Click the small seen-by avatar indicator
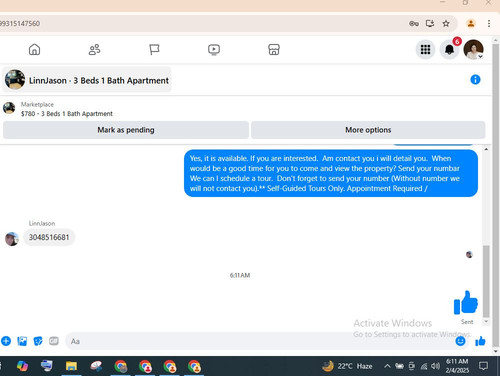 coord(469,255)
